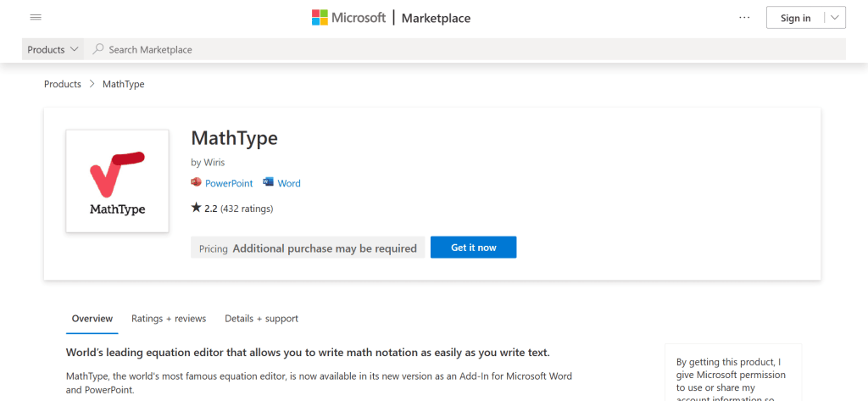Click the blue Word app icon
The width and height of the screenshot is (868, 401).
click(x=269, y=182)
